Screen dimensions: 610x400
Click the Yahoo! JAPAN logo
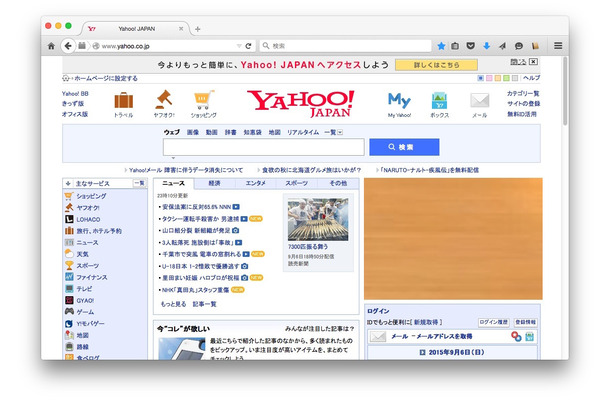click(300, 104)
